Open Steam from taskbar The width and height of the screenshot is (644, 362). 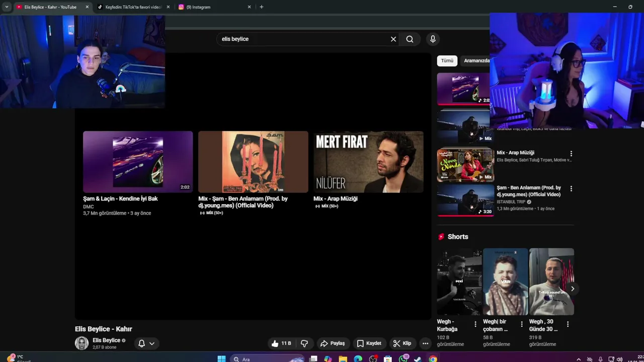tap(418, 359)
